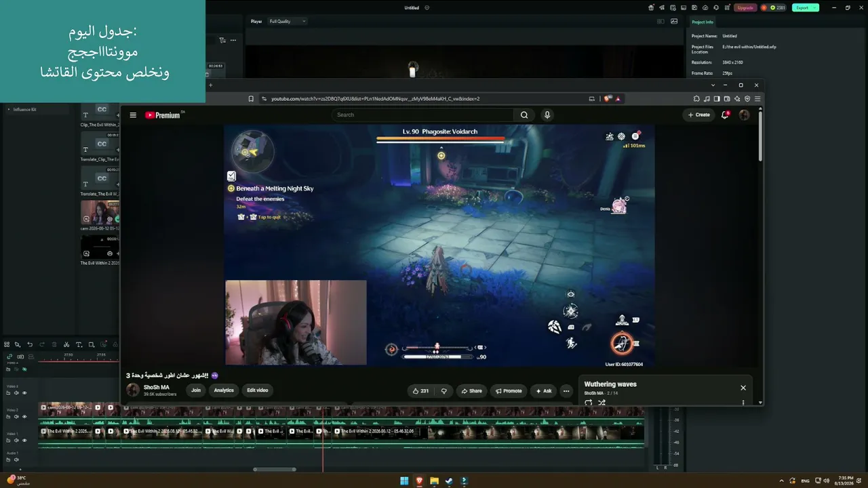
Task: Open the support headset icon in Filmora
Action: tap(715, 7)
